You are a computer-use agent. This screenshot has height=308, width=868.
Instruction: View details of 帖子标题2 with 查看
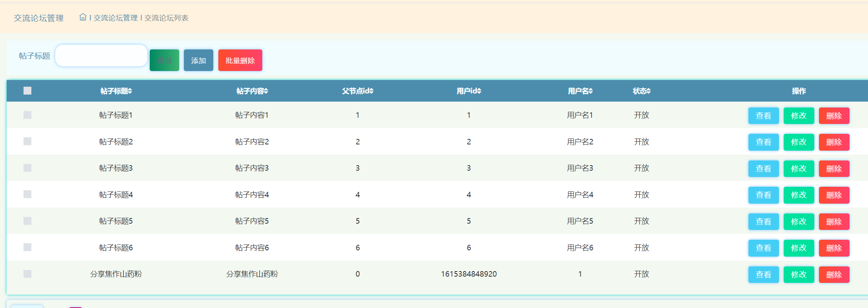pos(763,142)
